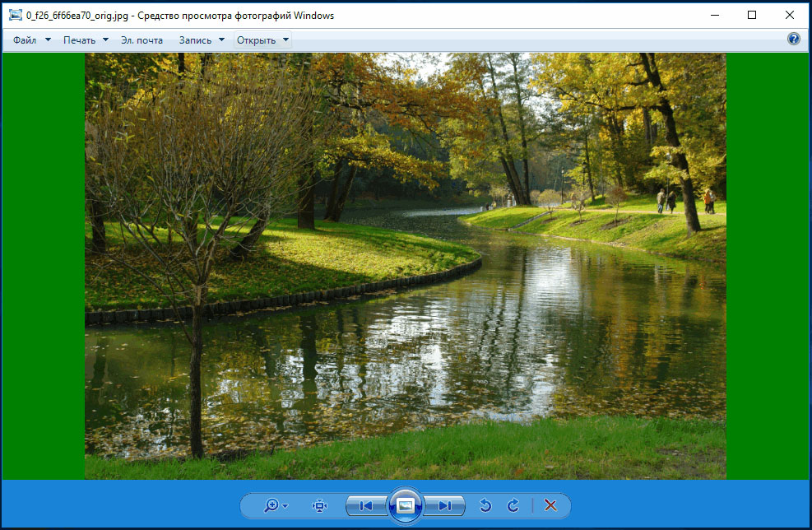This screenshot has width=812, height=530.
Task: Click the photo viewer app icon in title bar
Action: [16, 15]
